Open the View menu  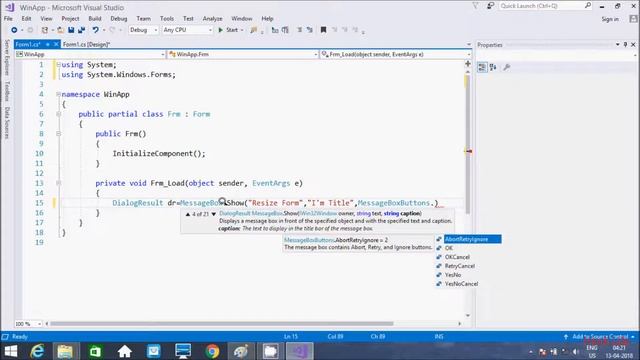coord(46,18)
